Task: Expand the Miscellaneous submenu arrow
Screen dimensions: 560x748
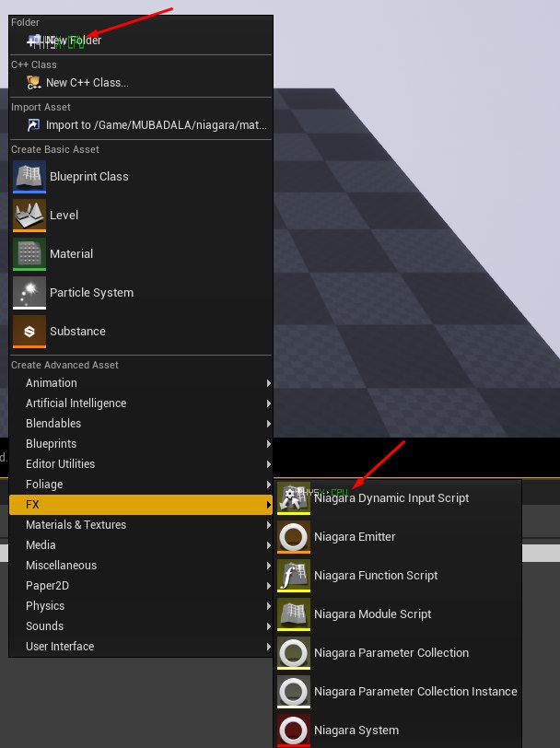Action: click(x=269, y=566)
